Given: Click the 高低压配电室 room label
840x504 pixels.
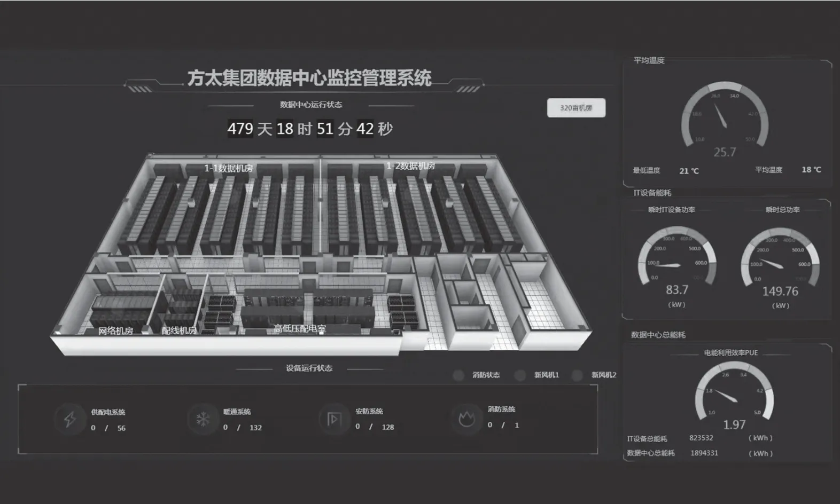Looking at the screenshot, I should coord(300,329).
